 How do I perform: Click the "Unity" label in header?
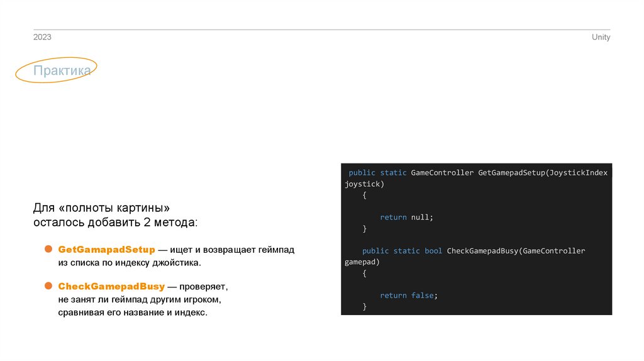pyautogui.click(x=601, y=37)
